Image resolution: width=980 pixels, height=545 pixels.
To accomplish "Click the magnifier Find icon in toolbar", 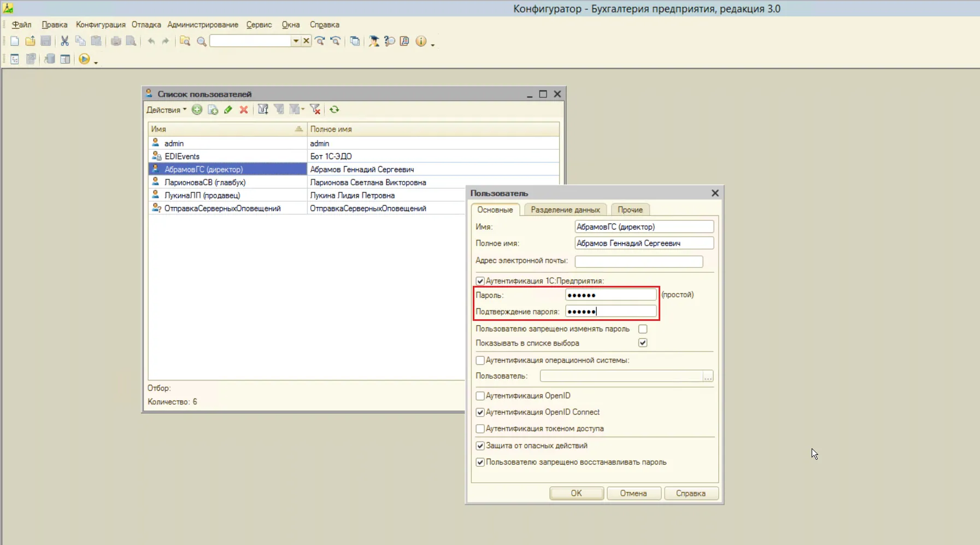I will (201, 42).
